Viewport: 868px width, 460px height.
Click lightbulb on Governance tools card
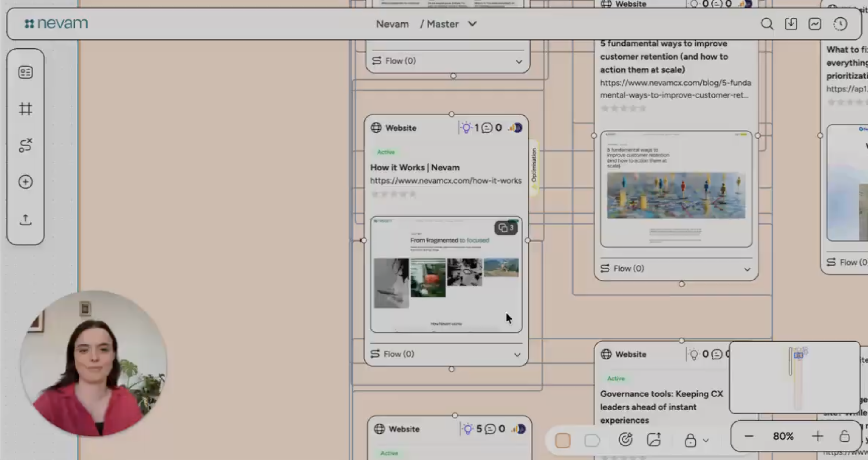click(694, 354)
